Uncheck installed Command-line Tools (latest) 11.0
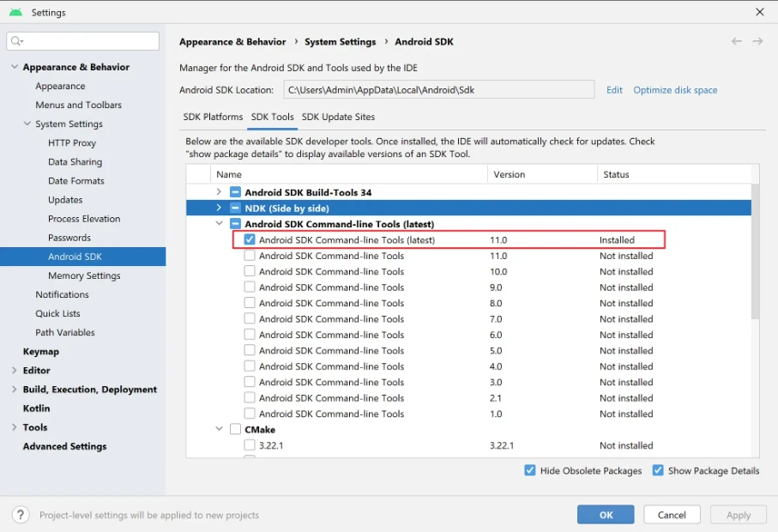 pyautogui.click(x=250, y=239)
